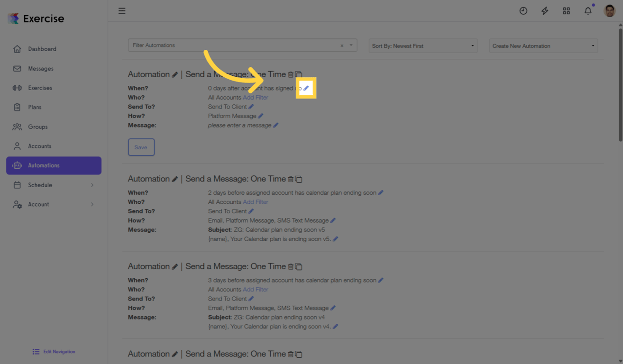Image resolution: width=623 pixels, height=364 pixels.
Task: Toggle the hamburger sidebar menu
Action: [x=122, y=10]
